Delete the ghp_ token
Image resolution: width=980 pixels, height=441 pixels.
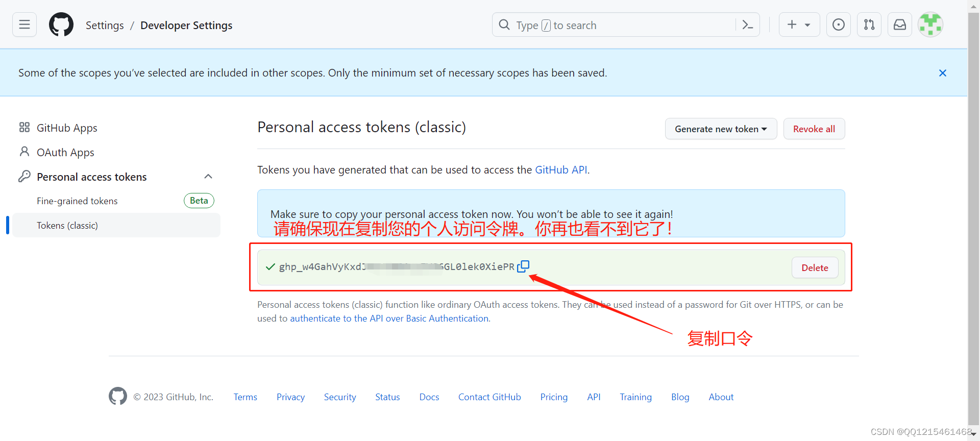[815, 267]
